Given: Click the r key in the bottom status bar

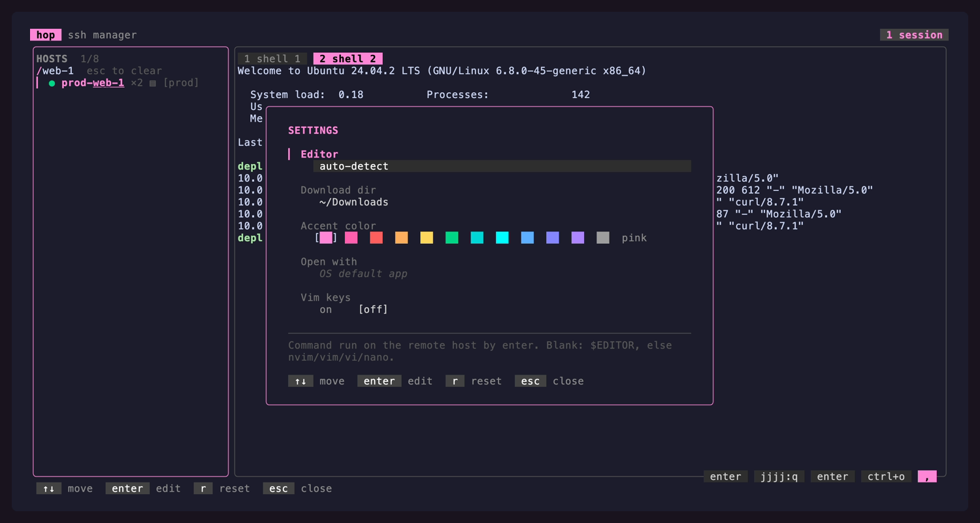Looking at the screenshot, I should point(203,488).
